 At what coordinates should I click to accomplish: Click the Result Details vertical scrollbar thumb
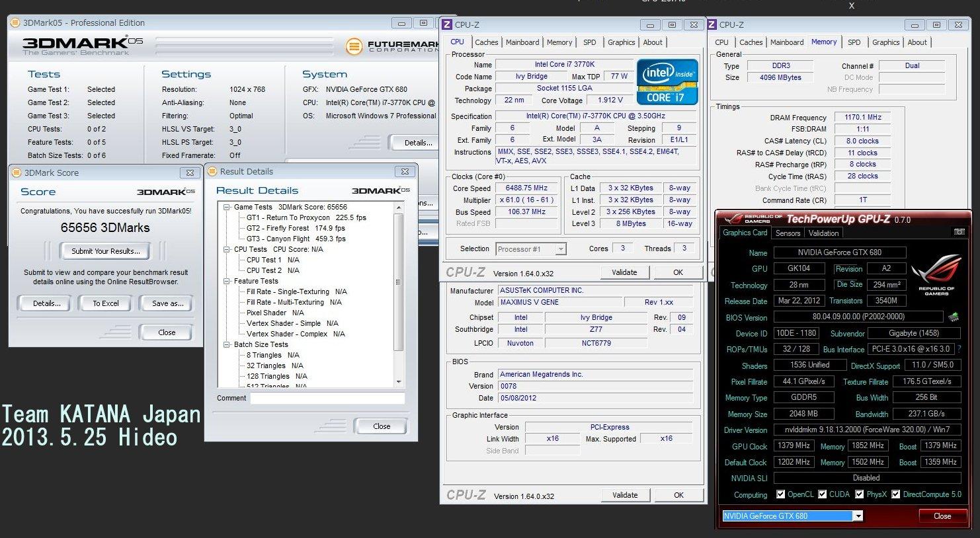tap(398, 282)
